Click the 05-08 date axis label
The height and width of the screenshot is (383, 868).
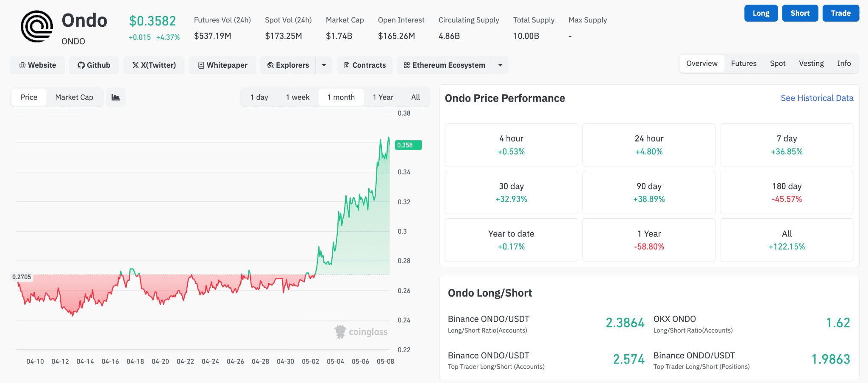point(385,361)
